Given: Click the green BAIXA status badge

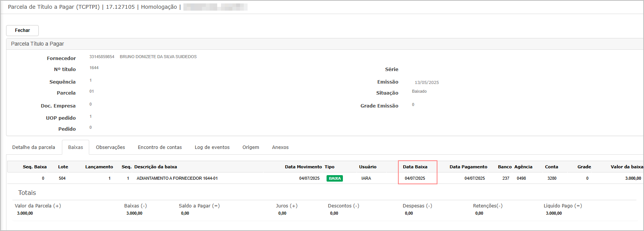Looking at the screenshot, I should 335,178.
